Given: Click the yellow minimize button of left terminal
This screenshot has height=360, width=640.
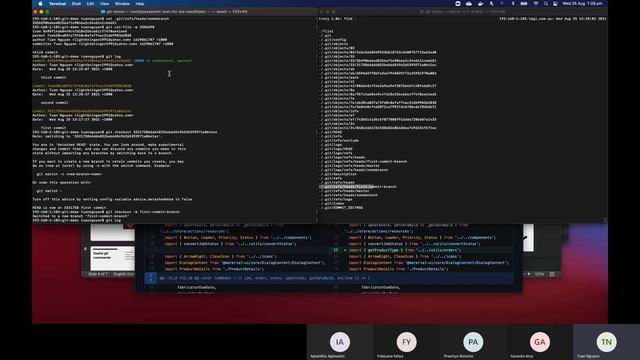Looking at the screenshot, I should point(41,12).
